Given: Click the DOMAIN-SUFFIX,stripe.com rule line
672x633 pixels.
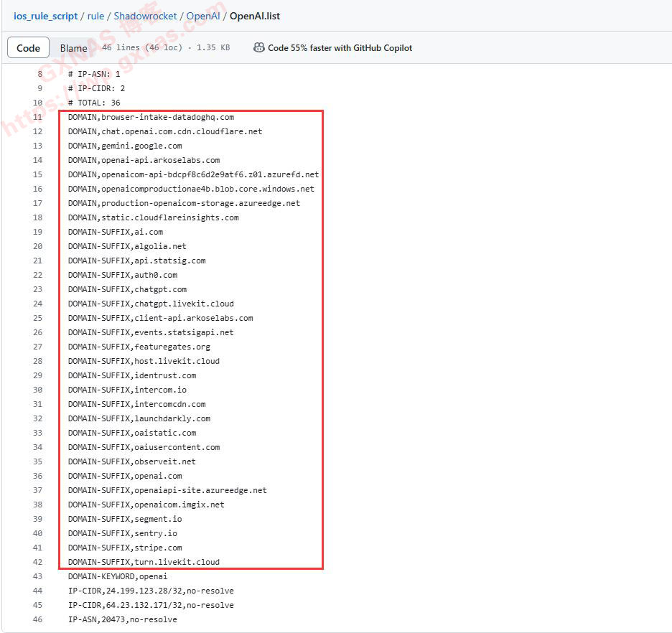Looking at the screenshot, I should coord(125,548).
